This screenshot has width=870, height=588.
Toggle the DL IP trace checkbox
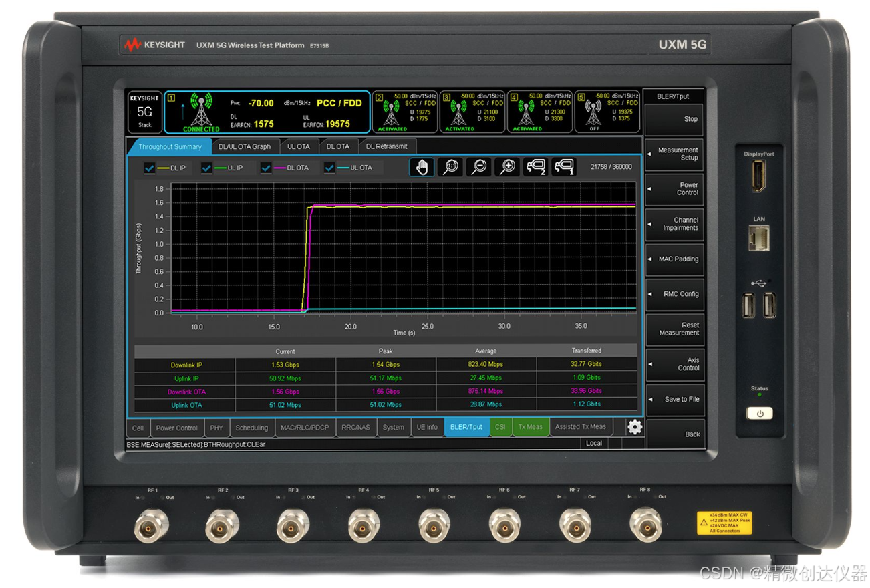[150, 168]
